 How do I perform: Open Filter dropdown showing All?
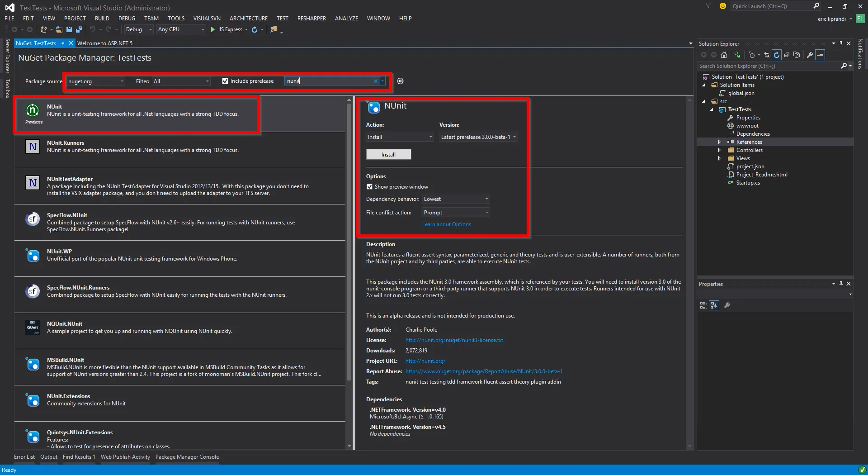[x=181, y=81]
